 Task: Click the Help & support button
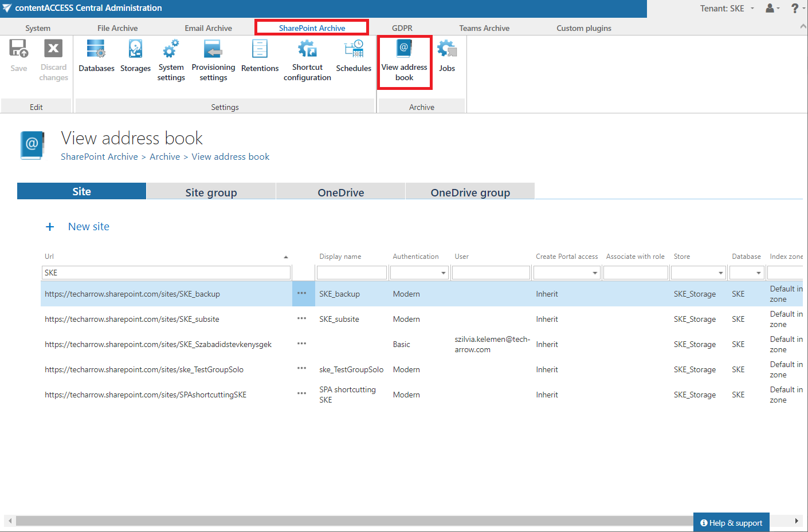click(x=731, y=522)
